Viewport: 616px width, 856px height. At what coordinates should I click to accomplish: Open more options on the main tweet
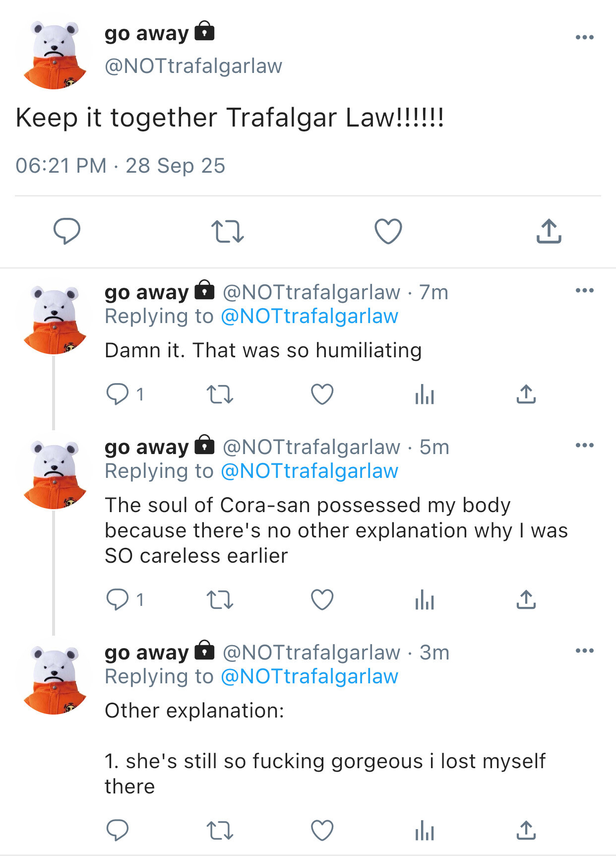click(x=585, y=37)
